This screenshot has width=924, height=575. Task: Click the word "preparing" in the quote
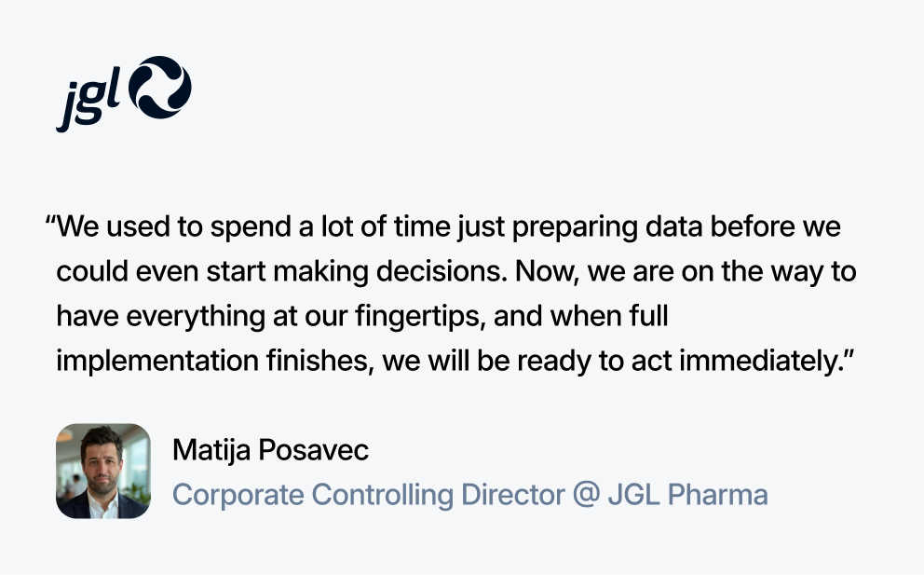click(x=575, y=227)
